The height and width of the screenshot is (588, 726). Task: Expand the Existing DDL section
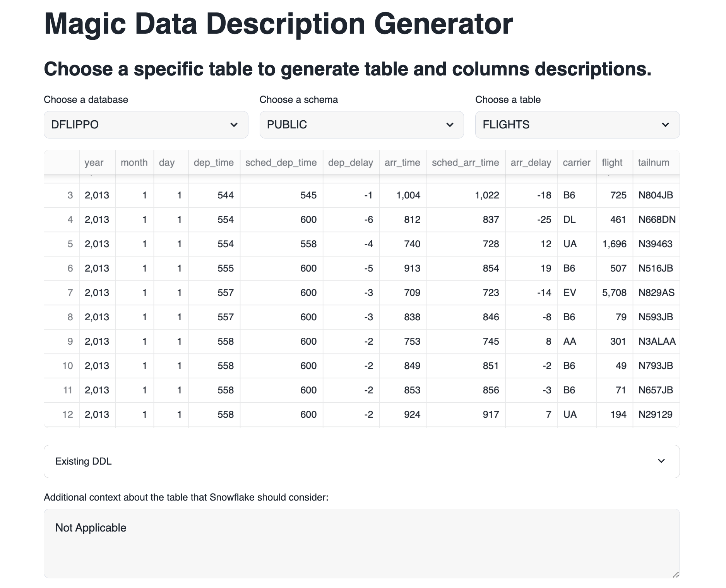point(361,461)
